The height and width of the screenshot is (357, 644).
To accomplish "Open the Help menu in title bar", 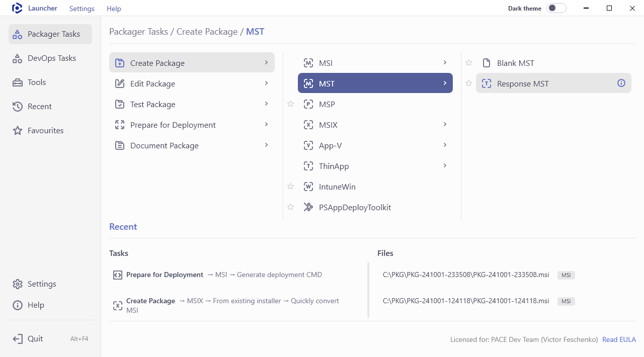I will coord(114,9).
